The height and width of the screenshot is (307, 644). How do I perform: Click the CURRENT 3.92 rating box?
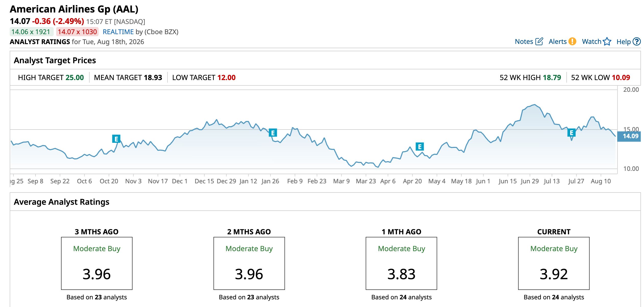554,263
